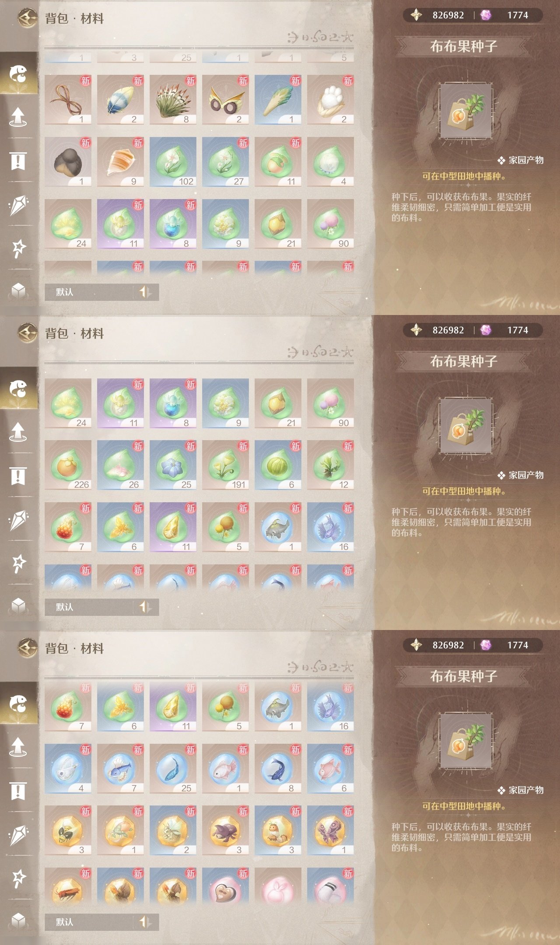Toggle sort order arrow in topmost panel
The image size is (560, 945).
tap(145, 292)
